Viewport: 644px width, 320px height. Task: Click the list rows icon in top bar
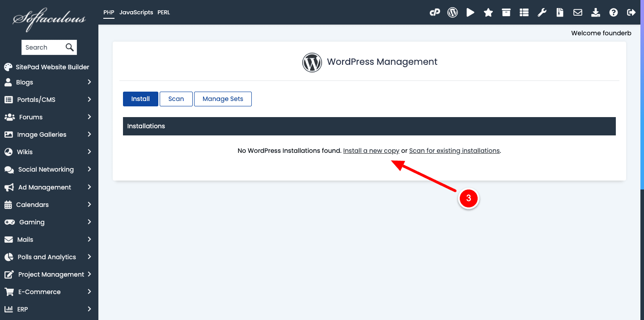[524, 13]
